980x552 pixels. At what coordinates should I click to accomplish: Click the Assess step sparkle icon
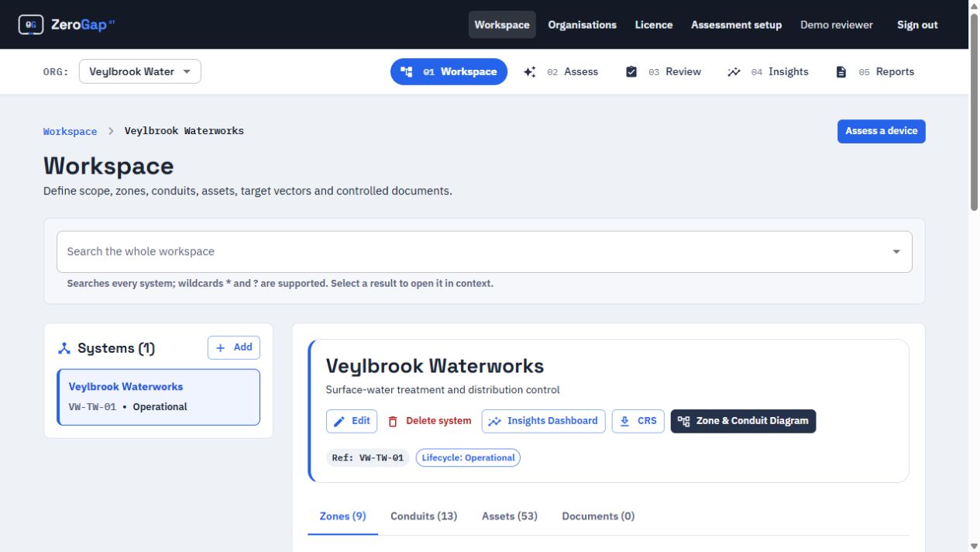(x=530, y=72)
